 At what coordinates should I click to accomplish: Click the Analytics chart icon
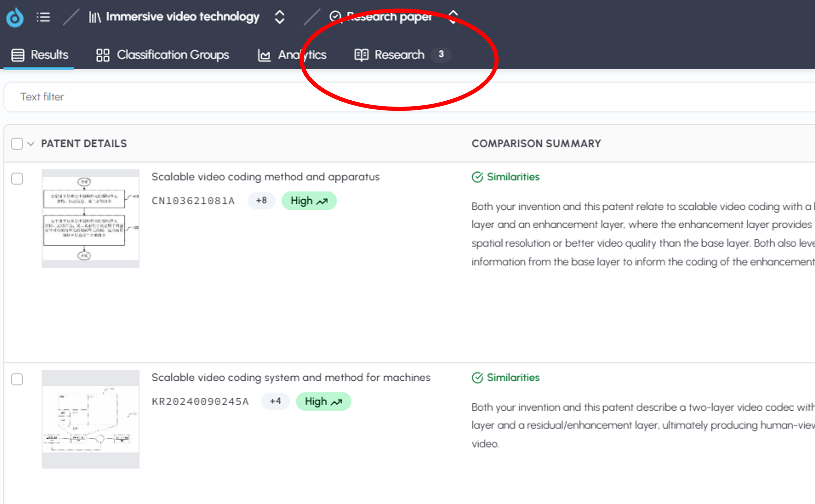[264, 55]
